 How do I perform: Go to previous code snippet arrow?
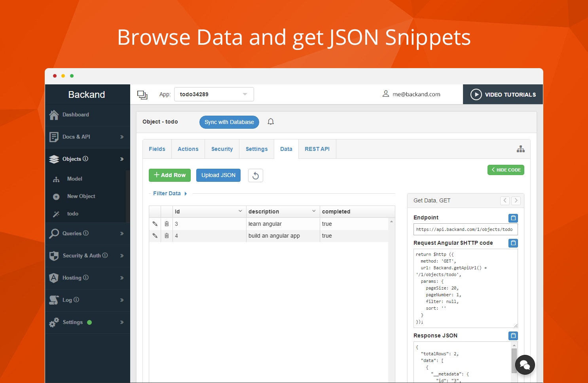505,200
